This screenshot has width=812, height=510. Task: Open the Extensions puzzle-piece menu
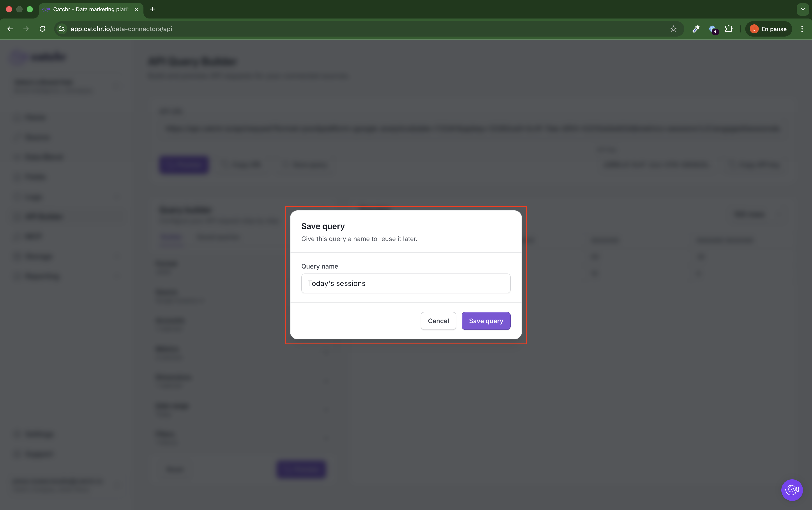[x=728, y=29]
